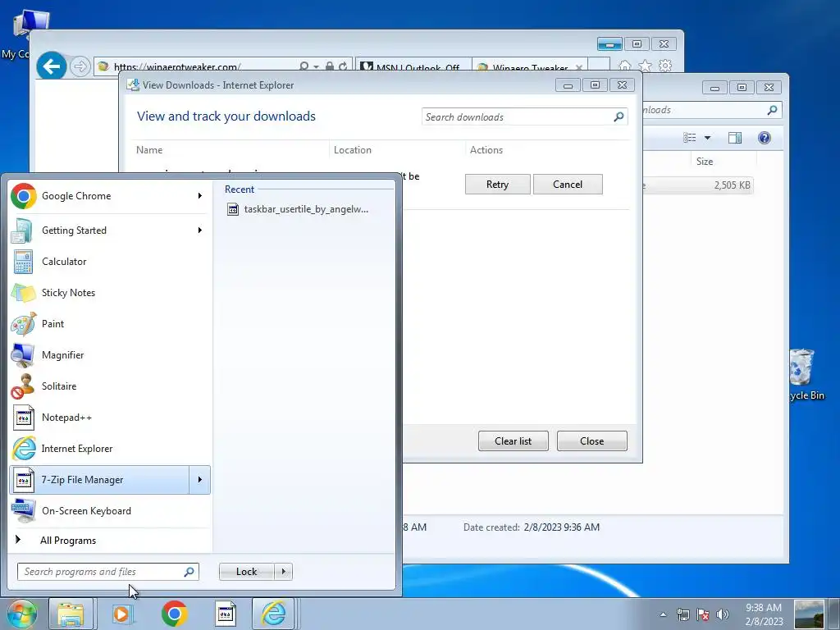Click the Lock button
Image resolution: width=840 pixels, height=630 pixels.
246,572
